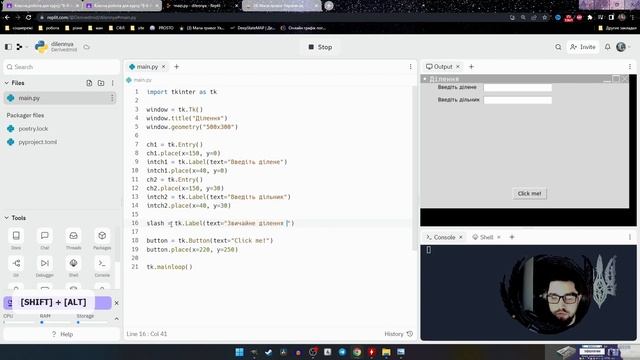Image resolution: width=640 pixels, height=360 pixels.
Task: Open poetry.lock file
Action: pos(33,129)
